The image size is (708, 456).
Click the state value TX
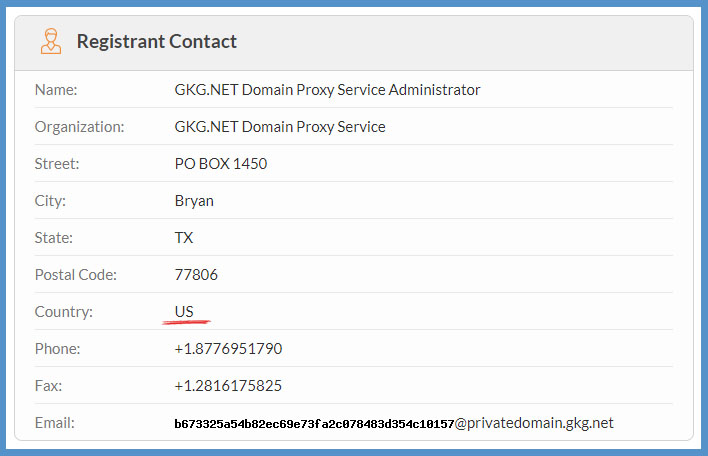click(184, 238)
